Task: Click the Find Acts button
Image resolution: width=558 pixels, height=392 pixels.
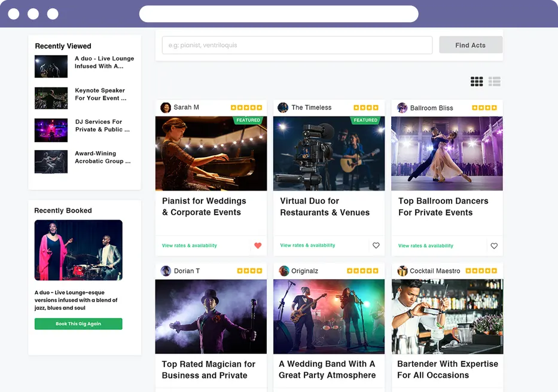Action: click(x=471, y=45)
